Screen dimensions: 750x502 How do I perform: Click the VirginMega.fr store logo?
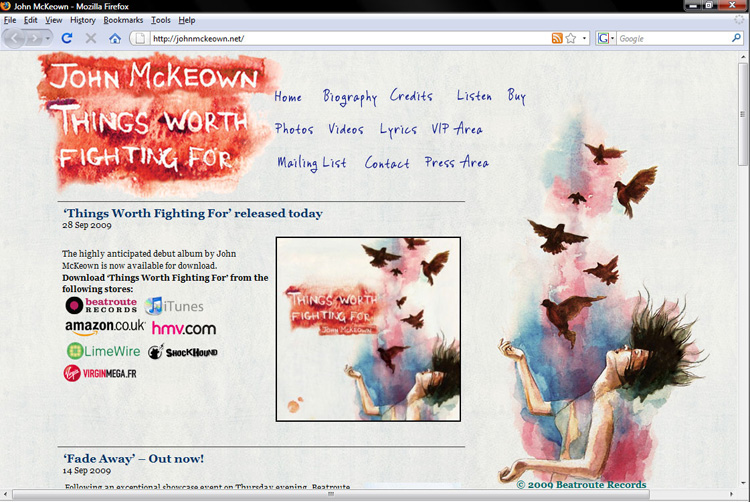100,373
